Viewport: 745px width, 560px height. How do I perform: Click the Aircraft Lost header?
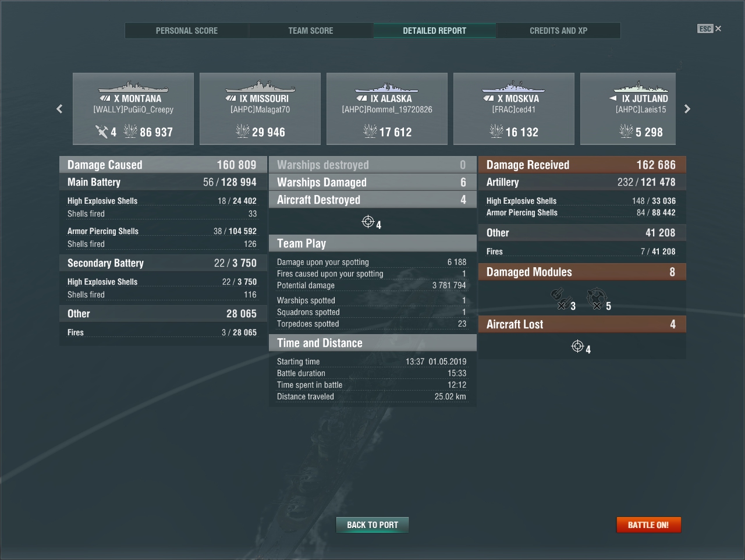pos(582,324)
